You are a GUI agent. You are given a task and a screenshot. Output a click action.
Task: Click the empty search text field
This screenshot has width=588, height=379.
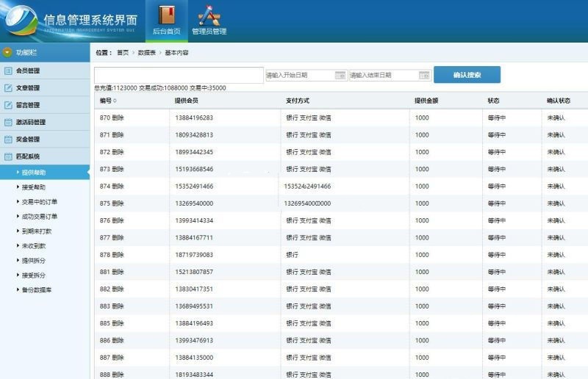coord(179,75)
